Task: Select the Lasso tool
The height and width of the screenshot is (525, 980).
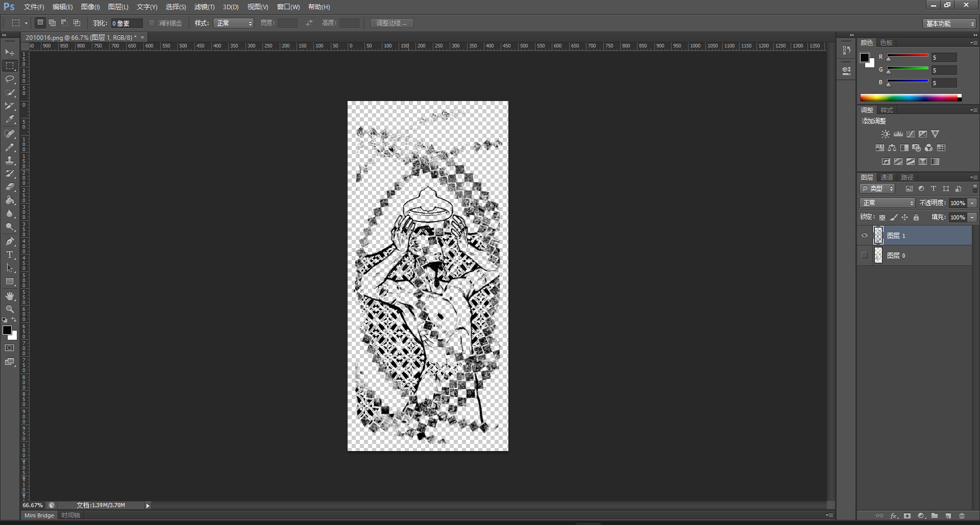Action: (x=10, y=79)
